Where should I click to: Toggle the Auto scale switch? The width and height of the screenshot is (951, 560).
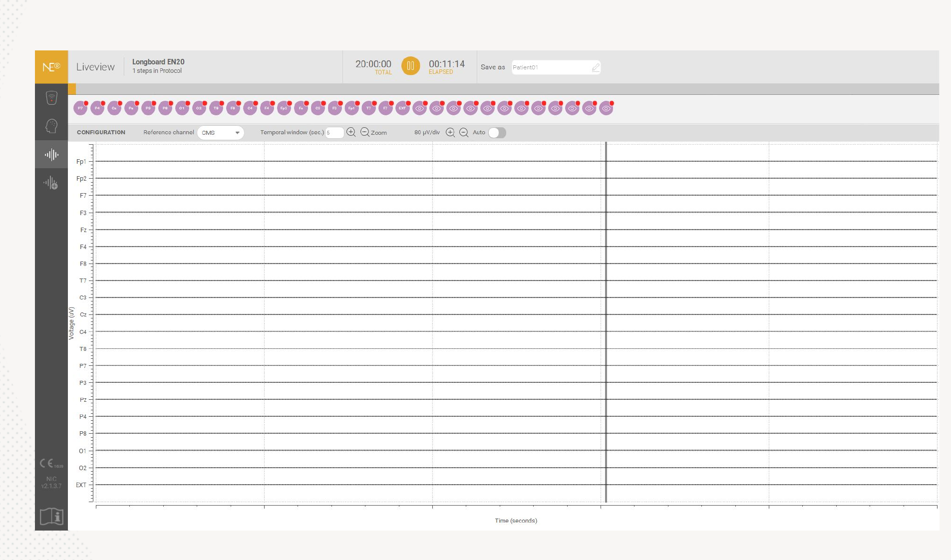tap(497, 132)
